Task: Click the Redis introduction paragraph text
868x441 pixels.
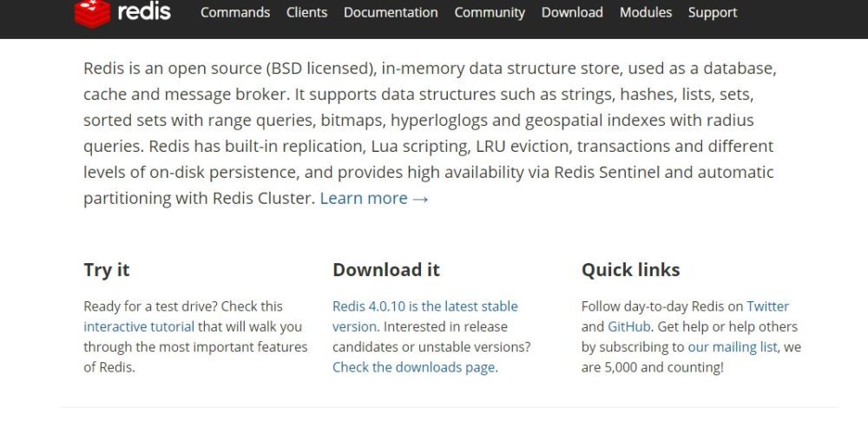Action: (430, 120)
